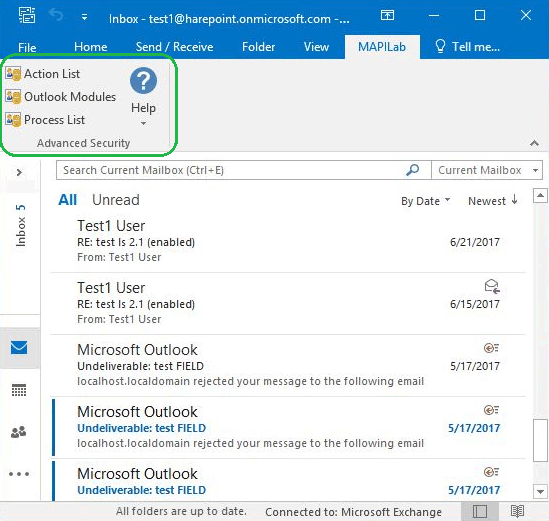Viewport: 549px width, 521px height.
Task: Click the Help question mark icon
Action: click(x=143, y=81)
